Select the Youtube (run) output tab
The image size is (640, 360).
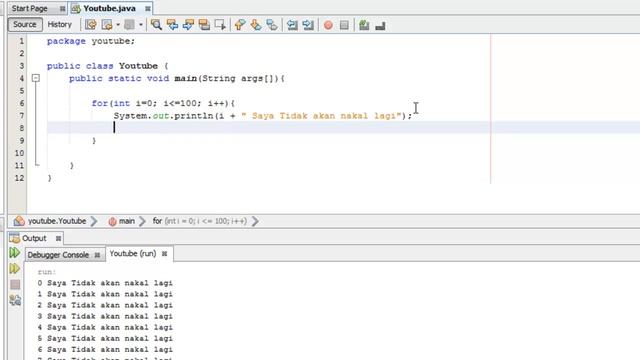(x=133, y=253)
